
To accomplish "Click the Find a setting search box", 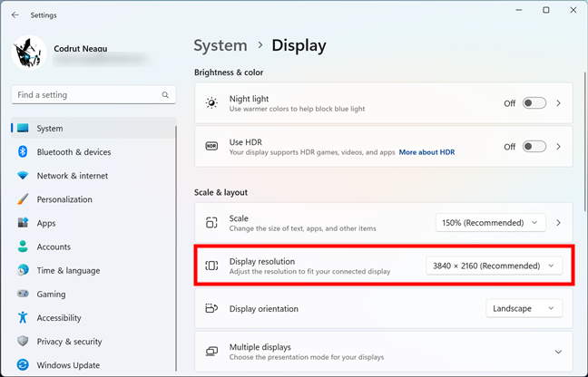I will [x=86, y=94].
